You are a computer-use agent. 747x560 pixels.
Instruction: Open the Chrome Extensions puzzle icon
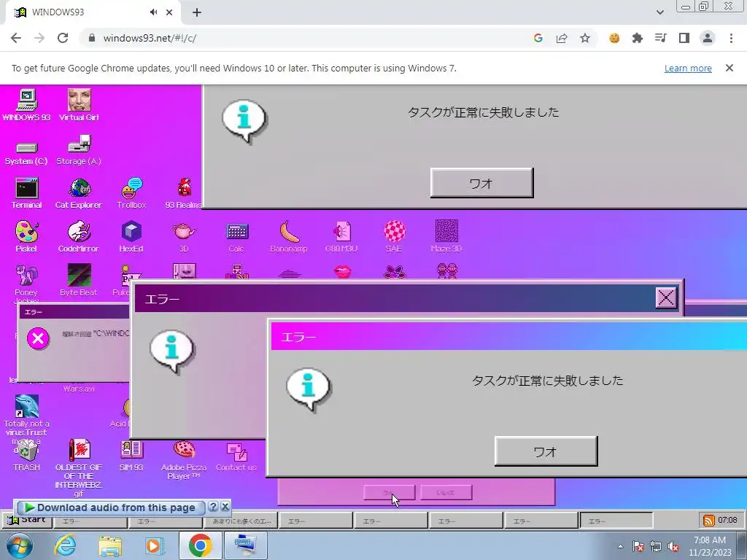point(638,38)
